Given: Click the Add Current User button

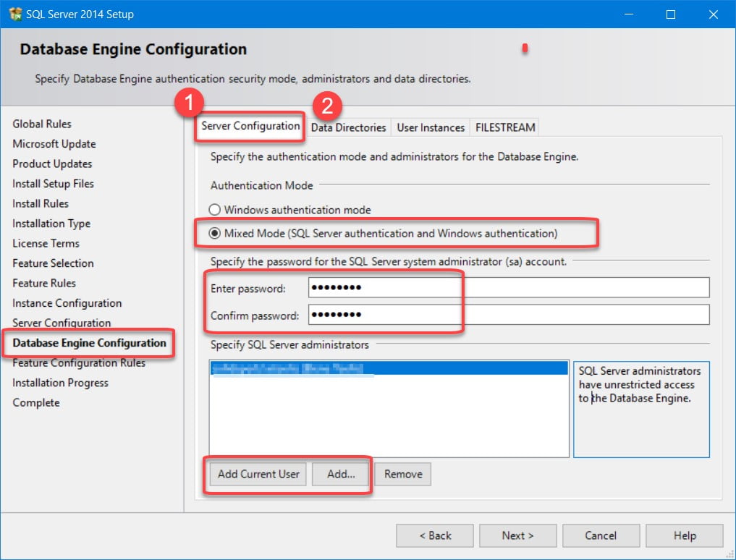Looking at the screenshot, I should [x=258, y=474].
